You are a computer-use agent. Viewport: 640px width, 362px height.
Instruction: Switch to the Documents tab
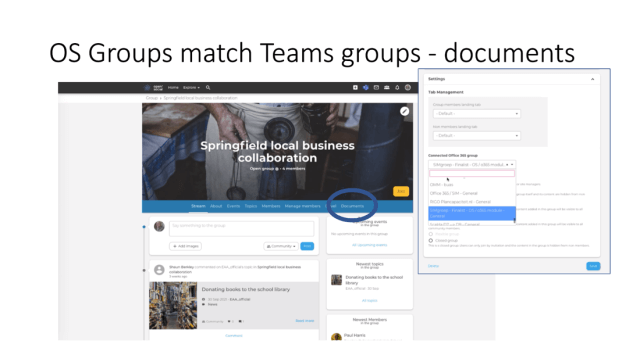(352, 206)
